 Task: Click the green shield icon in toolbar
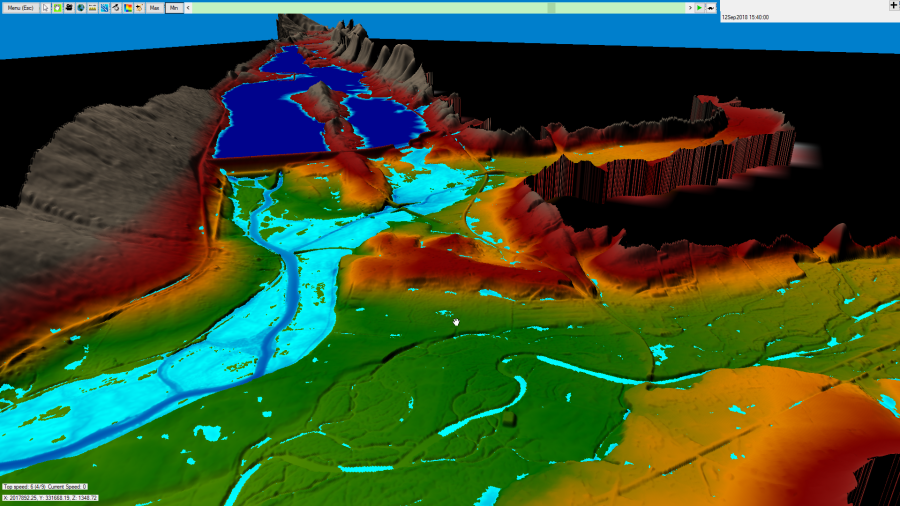57,7
